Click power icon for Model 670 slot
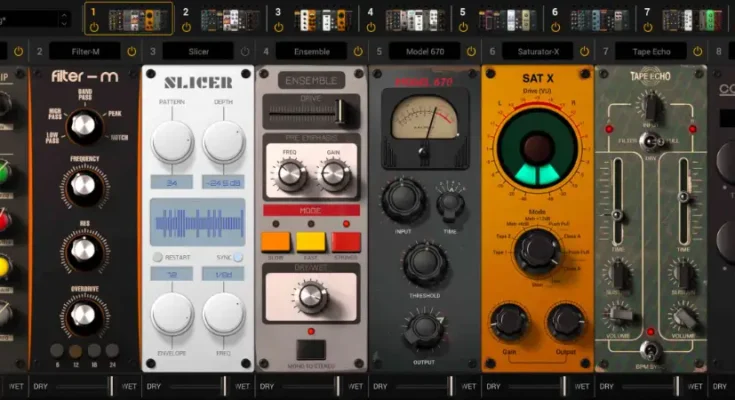This screenshot has height=400, width=735. (471, 51)
